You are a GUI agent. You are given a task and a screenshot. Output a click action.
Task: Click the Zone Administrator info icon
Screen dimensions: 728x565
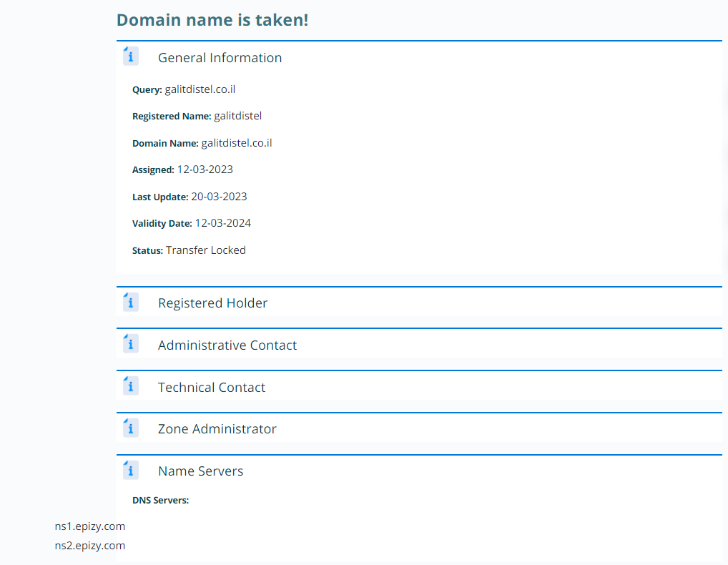click(x=130, y=428)
